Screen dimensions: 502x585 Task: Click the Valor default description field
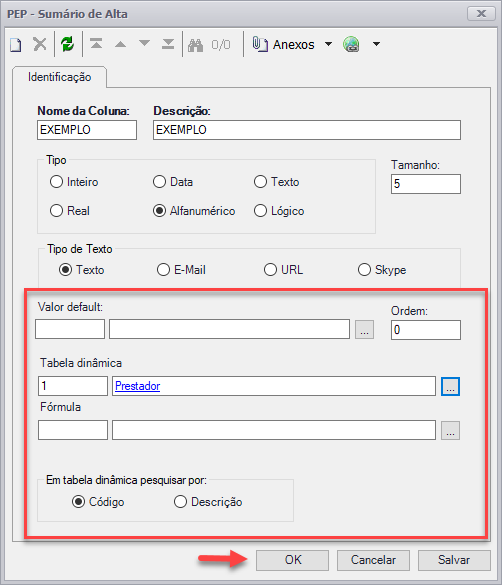tap(229, 329)
